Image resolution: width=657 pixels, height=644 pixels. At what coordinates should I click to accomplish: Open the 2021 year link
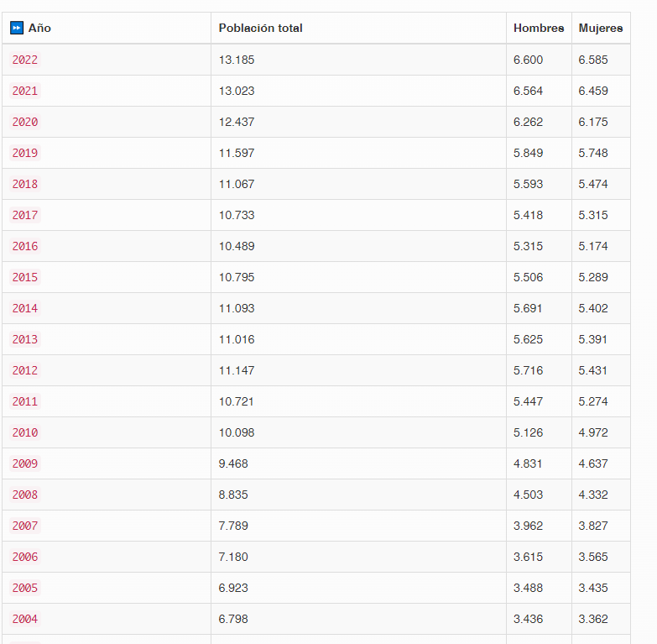tap(25, 91)
